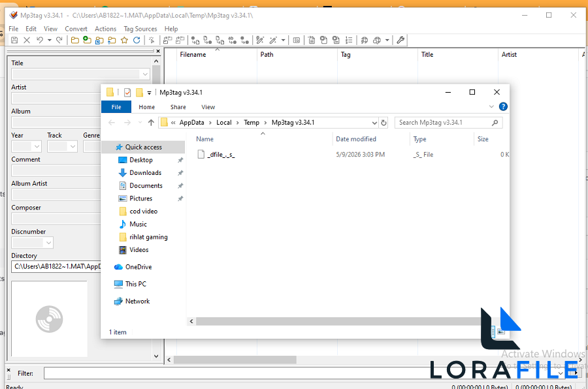
Task: Open Mp3tag View menu
Action: click(x=50, y=29)
